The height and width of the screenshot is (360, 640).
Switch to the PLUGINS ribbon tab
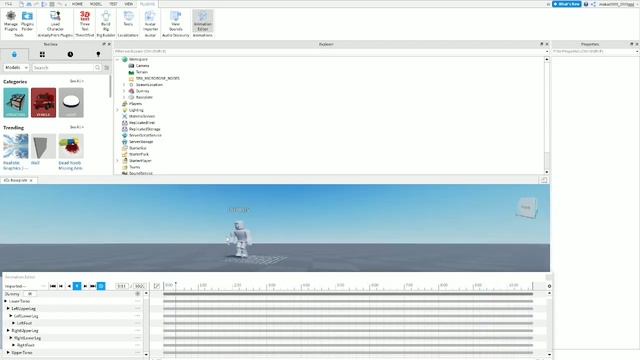coord(147,4)
